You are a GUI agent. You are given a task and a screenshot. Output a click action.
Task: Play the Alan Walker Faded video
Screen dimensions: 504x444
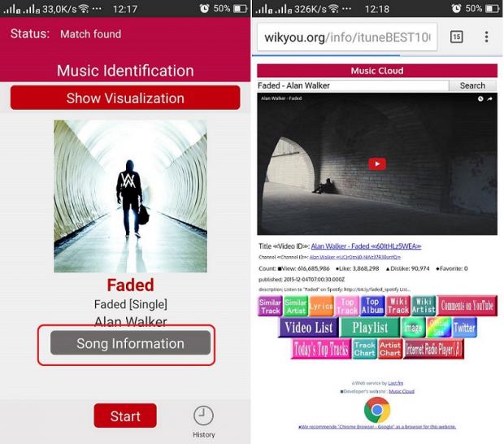pos(377,164)
